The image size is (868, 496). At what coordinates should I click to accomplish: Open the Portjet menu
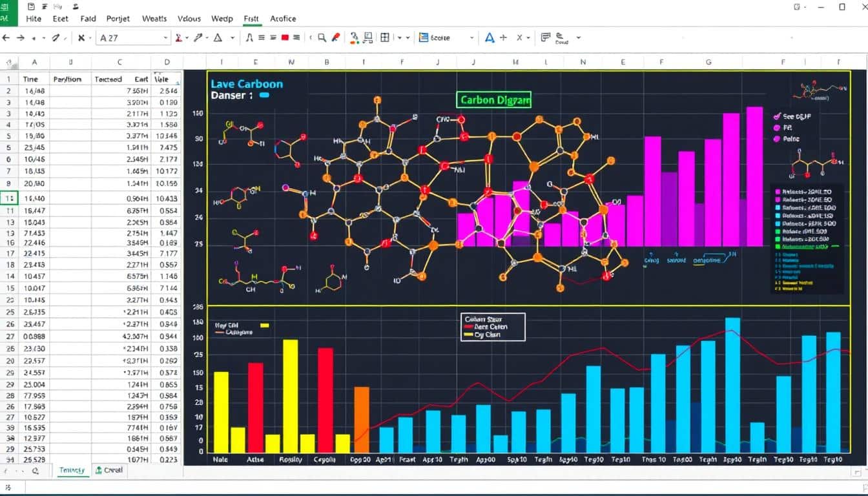[x=117, y=19]
